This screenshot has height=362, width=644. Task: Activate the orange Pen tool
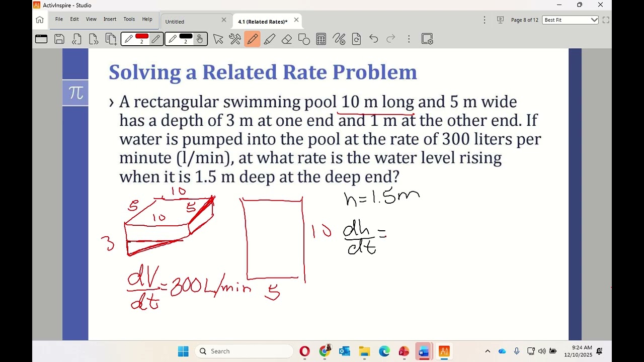(253, 39)
